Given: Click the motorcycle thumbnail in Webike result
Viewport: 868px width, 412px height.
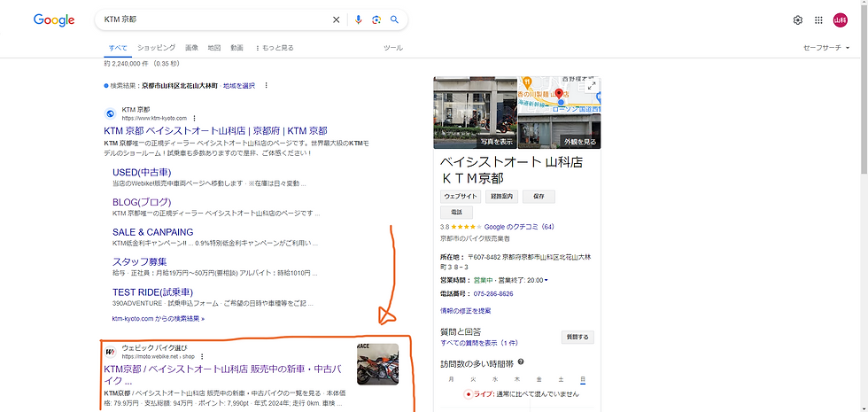Looking at the screenshot, I should point(377,364).
